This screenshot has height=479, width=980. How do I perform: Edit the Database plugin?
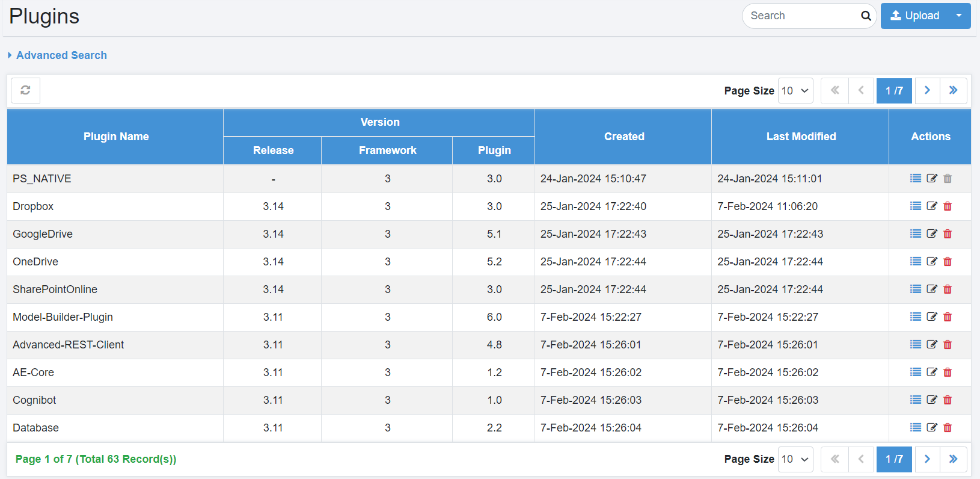tap(932, 427)
